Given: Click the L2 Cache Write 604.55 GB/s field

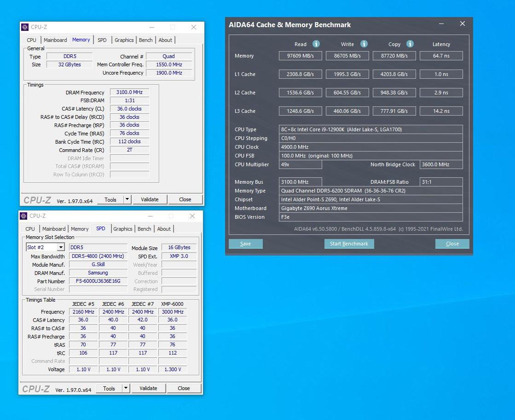Looking at the screenshot, I should [x=347, y=93].
